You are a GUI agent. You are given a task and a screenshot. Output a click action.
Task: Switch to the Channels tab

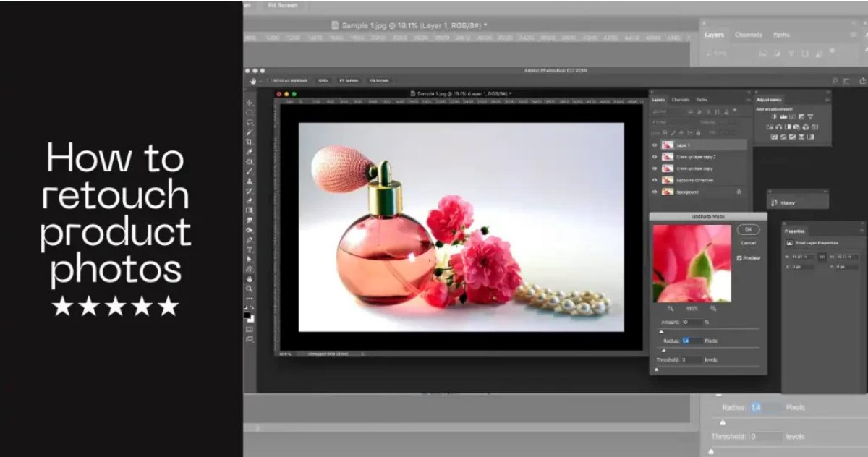point(681,100)
